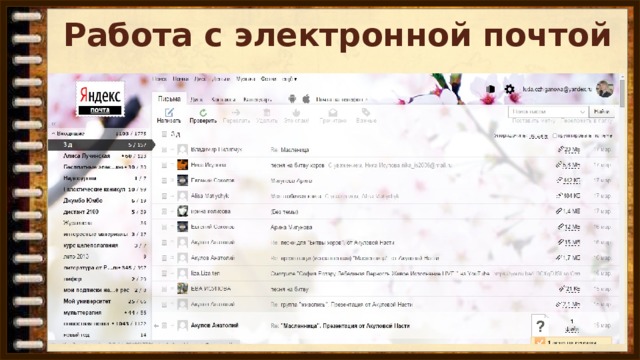Open the settings gear icon
The width and height of the screenshot is (640, 360).
(509, 89)
